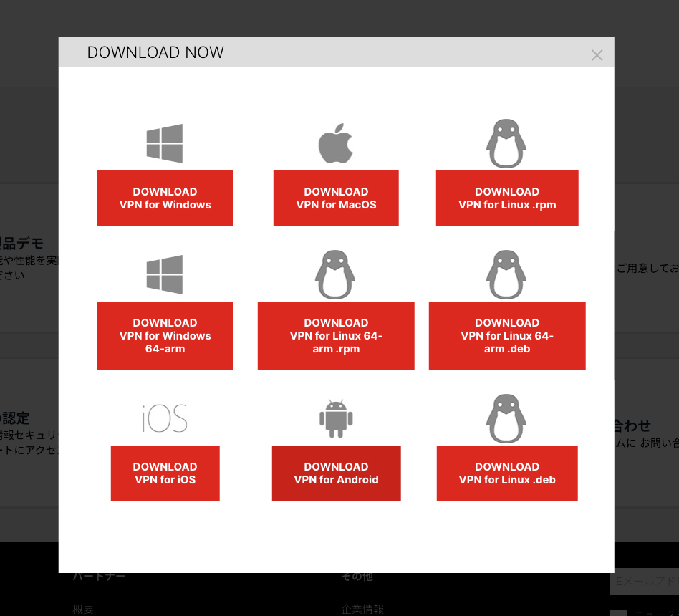This screenshot has width=679, height=616.
Task: Click the iOS logo icon
Action: pos(165,419)
